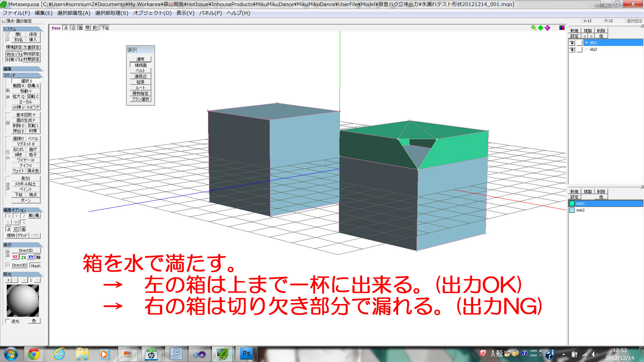
Task: Close the material panel with its x
Action: tap(642, 187)
